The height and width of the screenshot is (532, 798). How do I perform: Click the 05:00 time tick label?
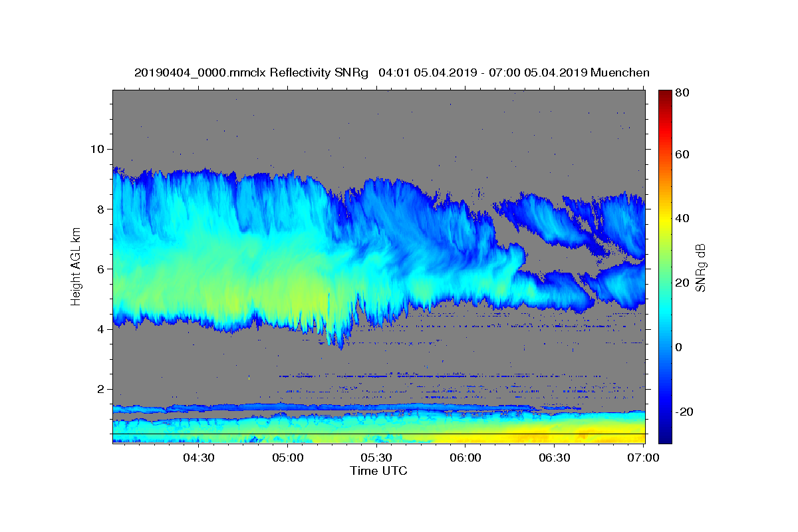(x=287, y=458)
